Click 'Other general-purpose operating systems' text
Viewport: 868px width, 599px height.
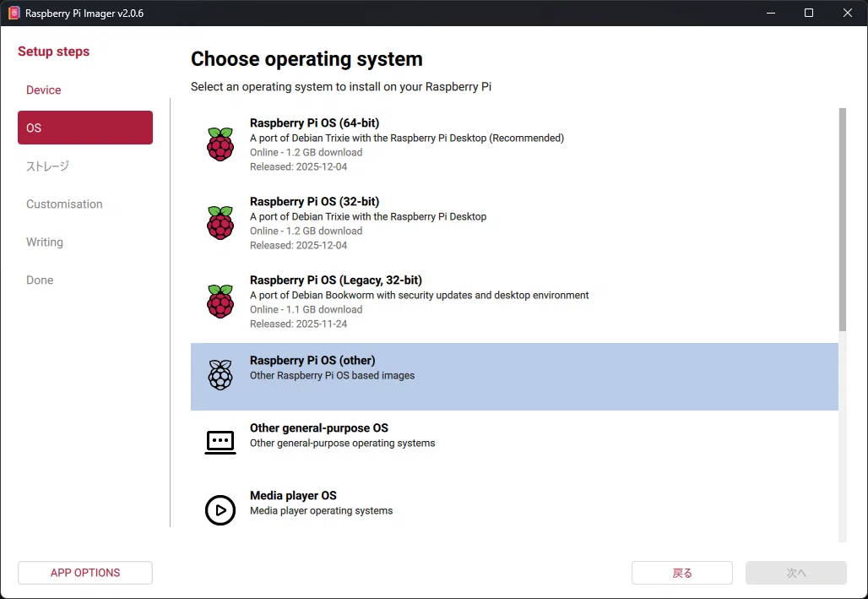coord(342,444)
